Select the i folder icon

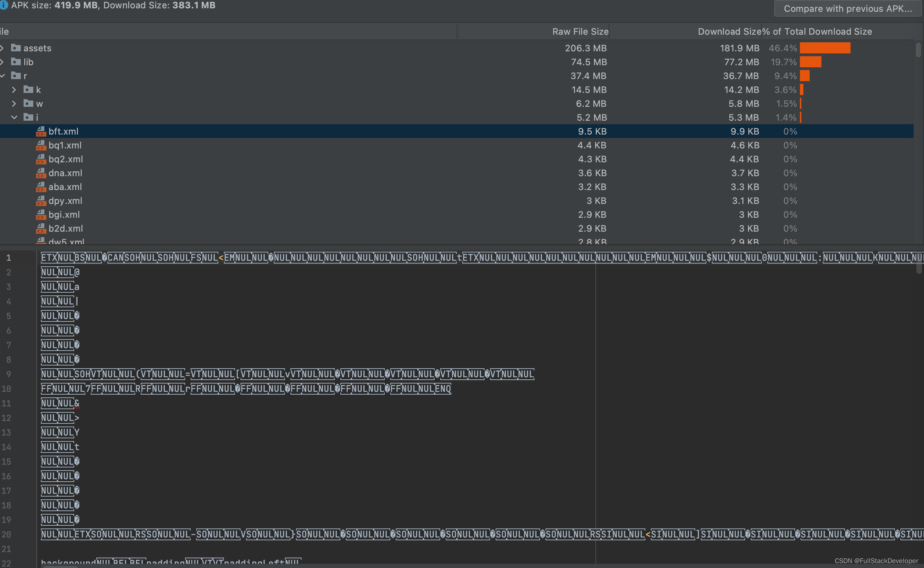[x=28, y=117]
